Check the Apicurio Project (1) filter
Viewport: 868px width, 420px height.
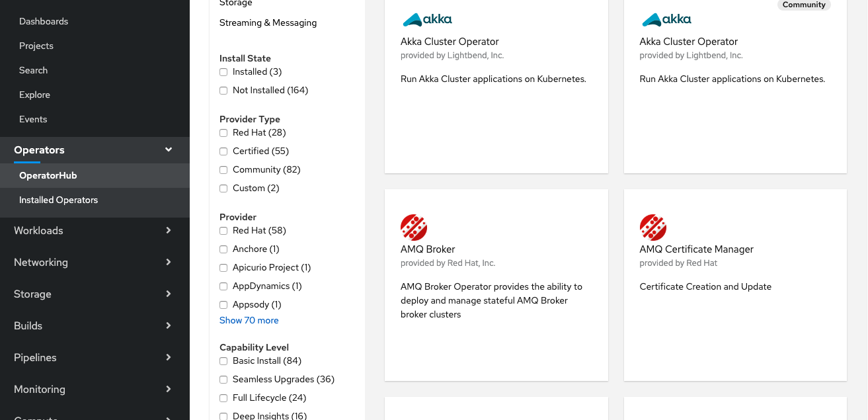tap(223, 268)
